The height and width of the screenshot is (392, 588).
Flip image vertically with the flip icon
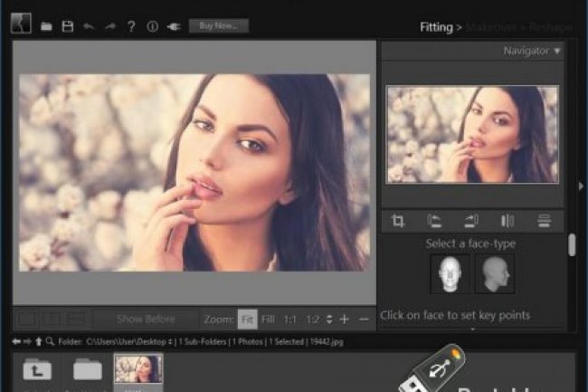click(544, 221)
